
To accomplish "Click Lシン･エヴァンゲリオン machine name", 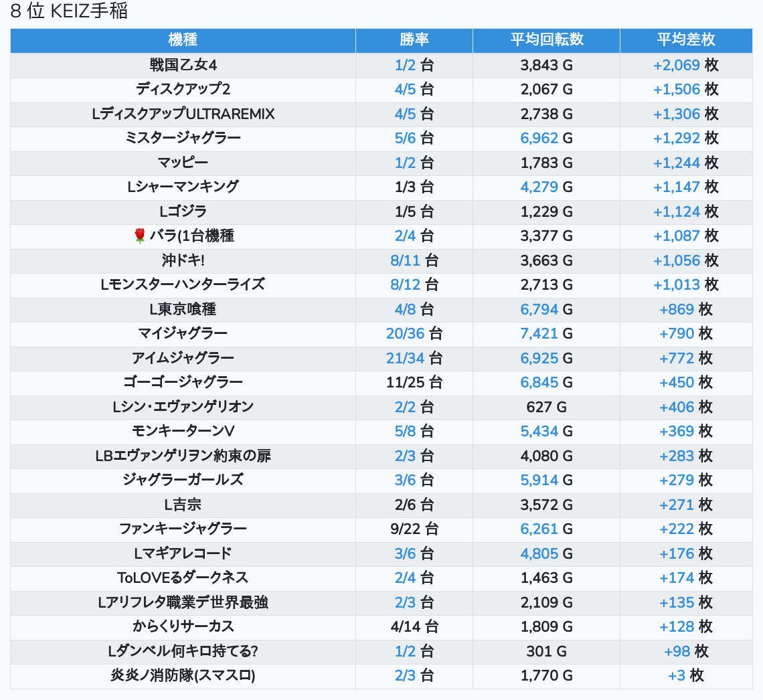I will point(183,407).
